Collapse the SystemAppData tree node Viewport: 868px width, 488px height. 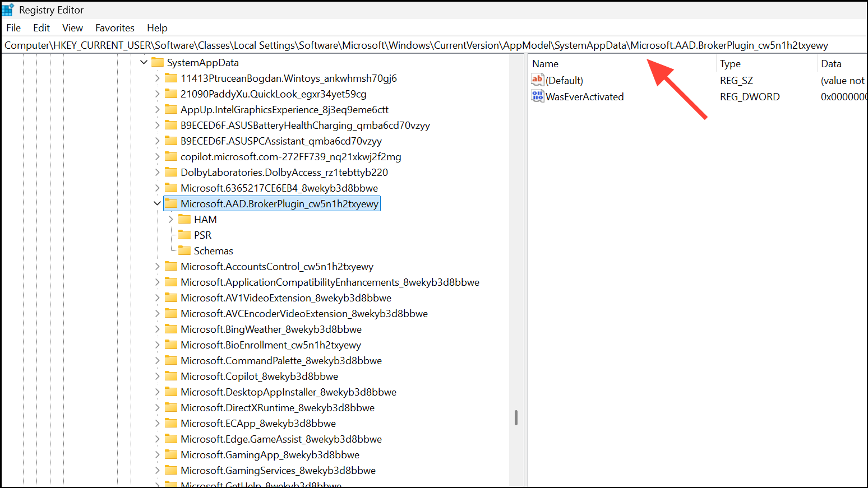click(144, 63)
